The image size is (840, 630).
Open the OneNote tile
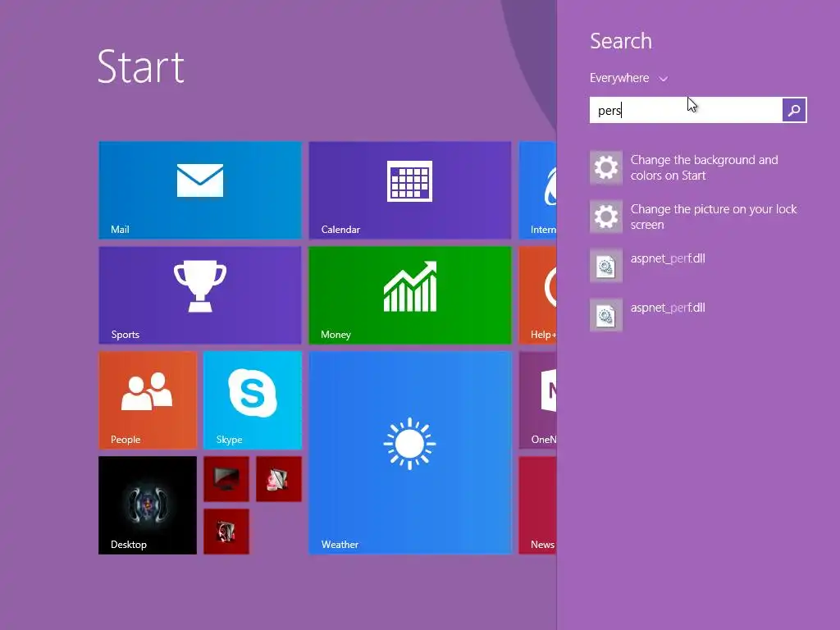537,400
